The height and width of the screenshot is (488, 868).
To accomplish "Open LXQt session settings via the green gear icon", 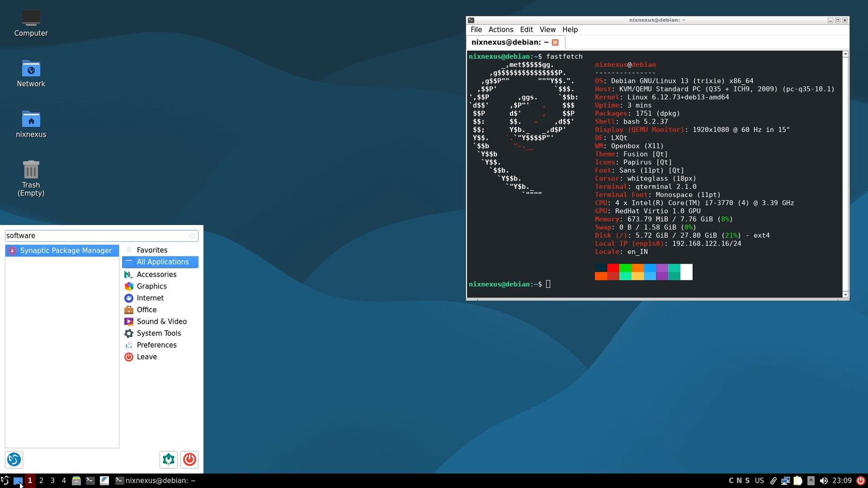I will [x=168, y=459].
